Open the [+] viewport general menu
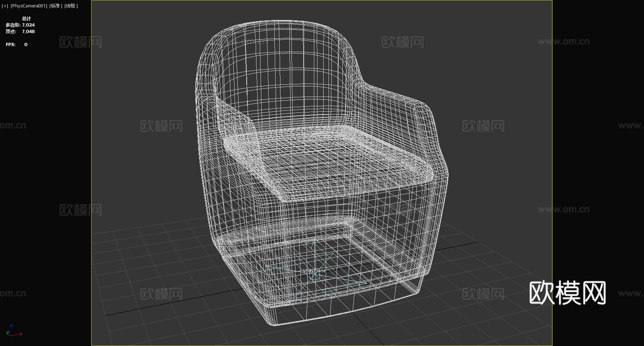Viewport: 644px width, 346px height. pyautogui.click(x=5, y=6)
